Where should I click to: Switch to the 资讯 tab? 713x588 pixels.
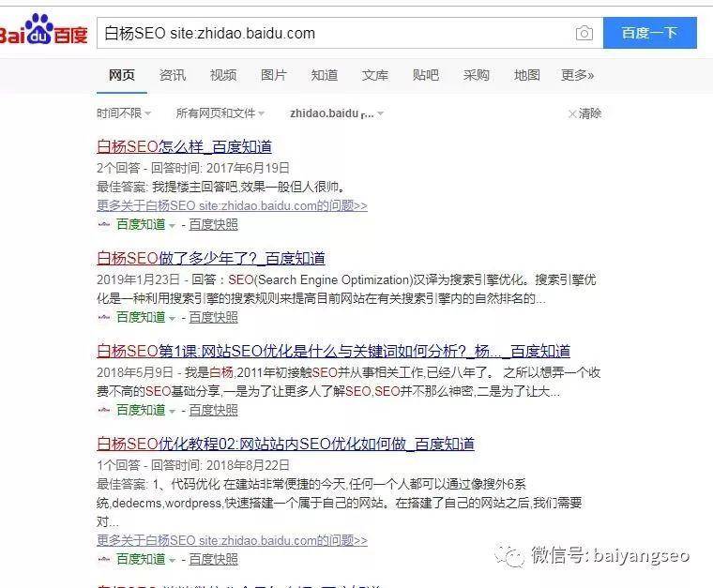pyautogui.click(x=173, y=75)
